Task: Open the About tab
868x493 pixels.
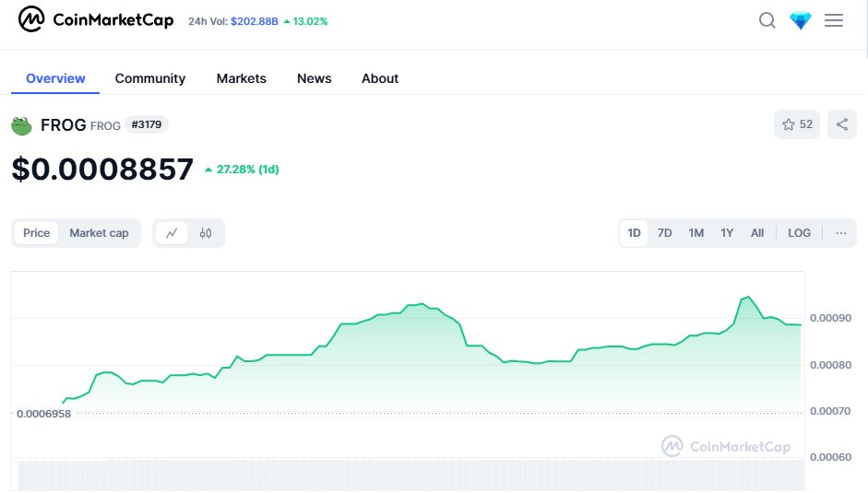Action: (x=380, y=78)
